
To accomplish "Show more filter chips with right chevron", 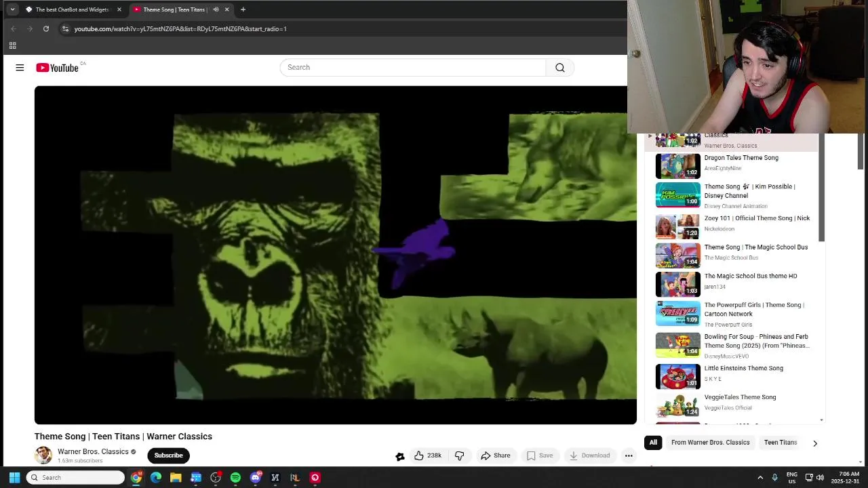I will 815,443.
